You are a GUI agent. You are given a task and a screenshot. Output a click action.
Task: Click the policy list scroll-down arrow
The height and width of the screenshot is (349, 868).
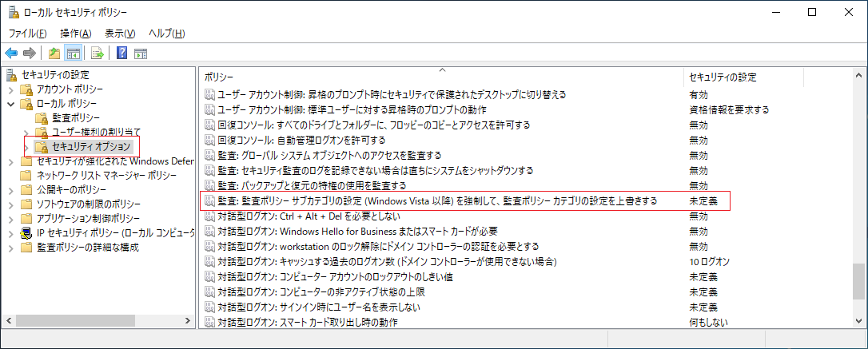(858, 322)
